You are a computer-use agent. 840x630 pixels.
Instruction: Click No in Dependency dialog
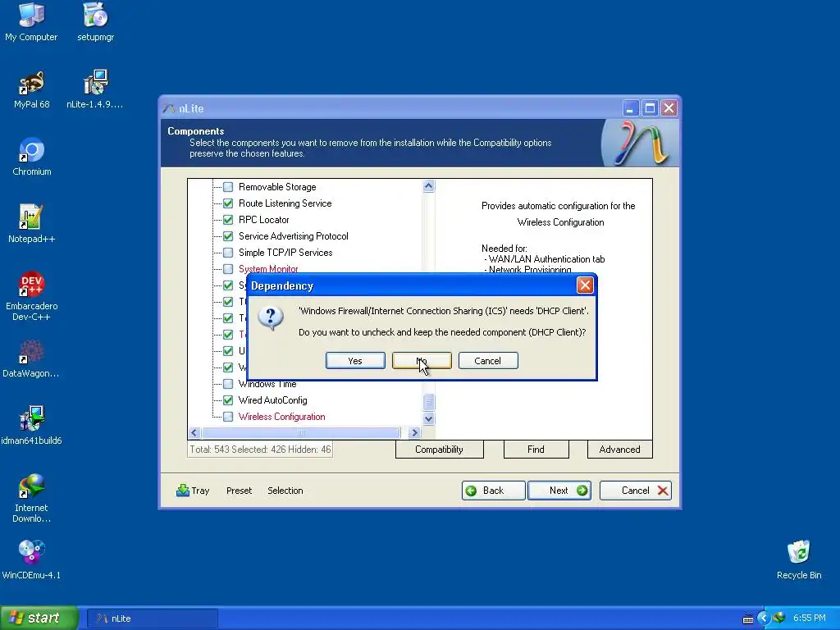422,361
